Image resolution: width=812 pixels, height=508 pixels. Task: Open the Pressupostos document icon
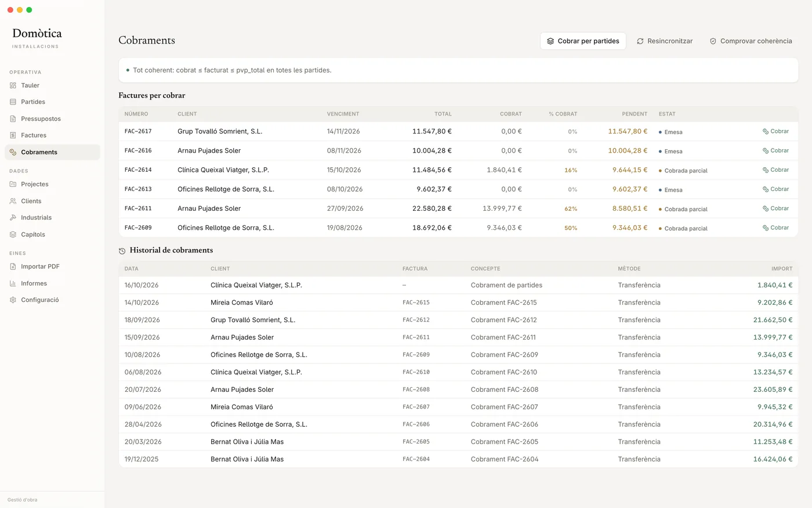point(13,118)
